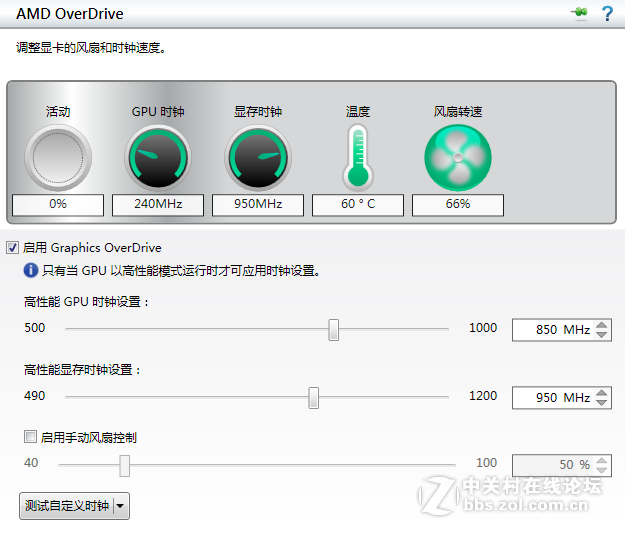Click the 活动 label above the activity gauge

pos(58,111)
